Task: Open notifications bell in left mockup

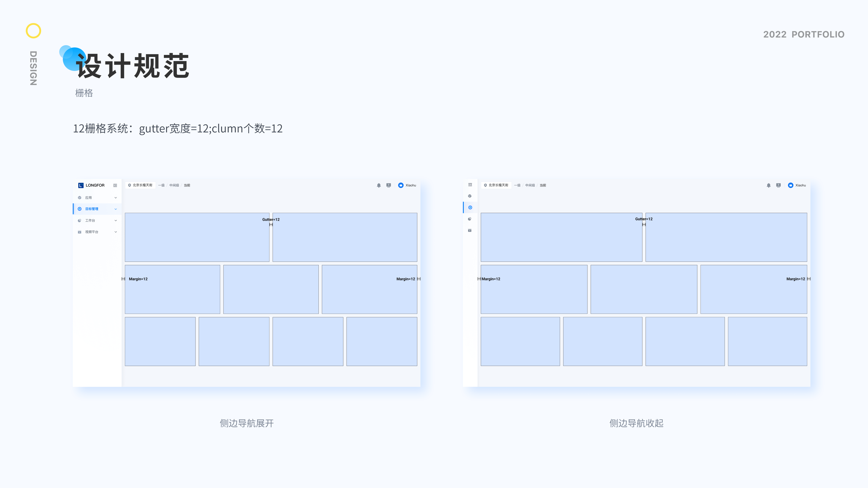Action: tap(379, 185)
